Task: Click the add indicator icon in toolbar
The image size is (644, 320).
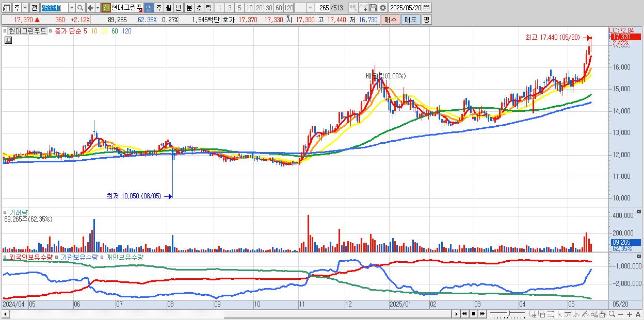Action: [x=353, y=8]
